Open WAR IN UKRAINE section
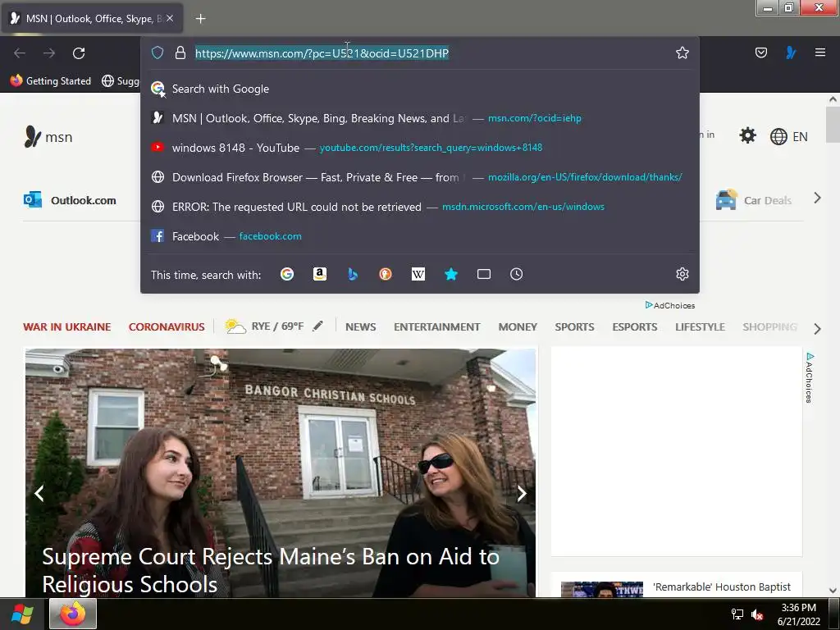The height and width of the screenshot is (630, 840). coord(67,326)
